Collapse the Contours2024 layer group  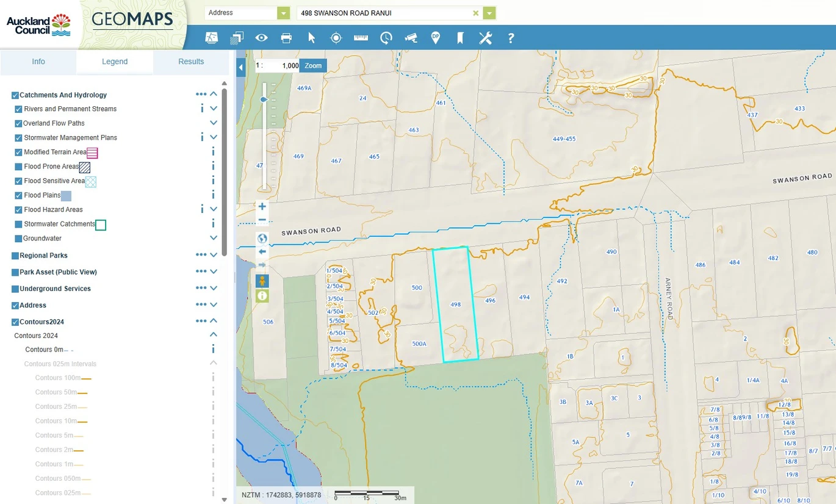pyautogui.click(x=214, y=321)
